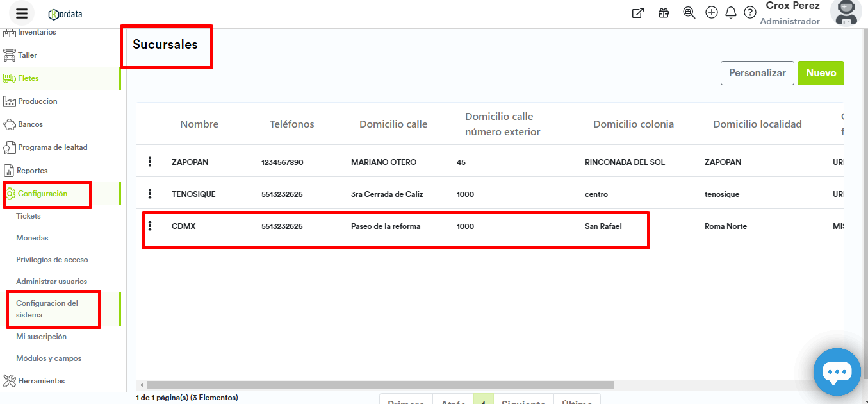Open Administrar usuarios submenu item
This screenshot has height=404, width=868.
pyautogui.click(x=51, y=282)
